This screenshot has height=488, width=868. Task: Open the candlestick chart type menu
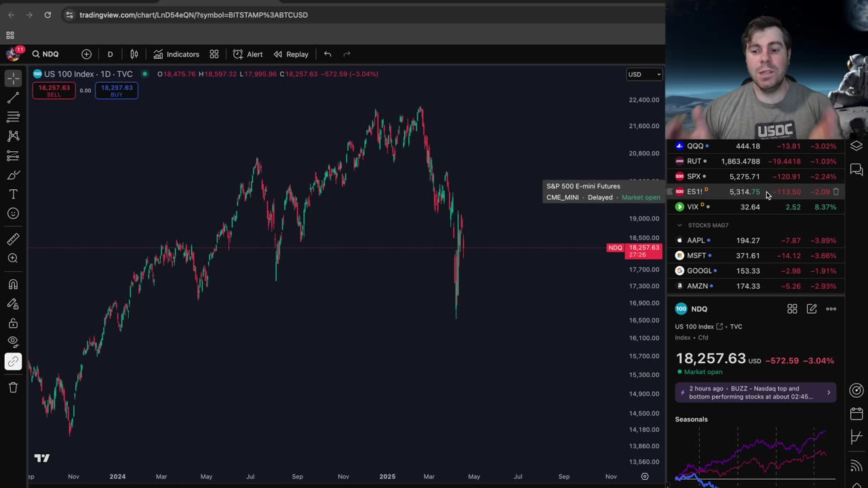pos(134,54)
